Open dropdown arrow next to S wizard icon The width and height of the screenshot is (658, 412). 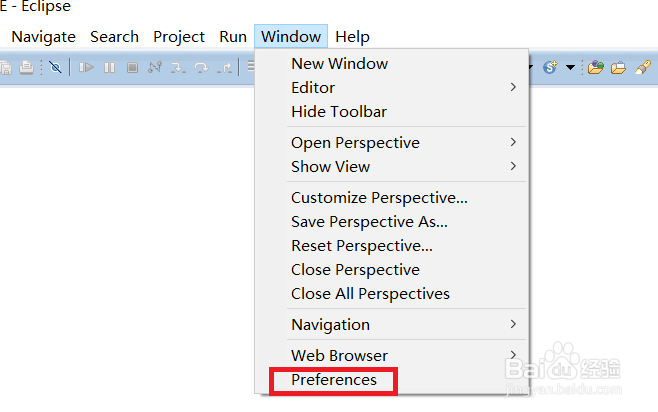click(x=570, y=68)
